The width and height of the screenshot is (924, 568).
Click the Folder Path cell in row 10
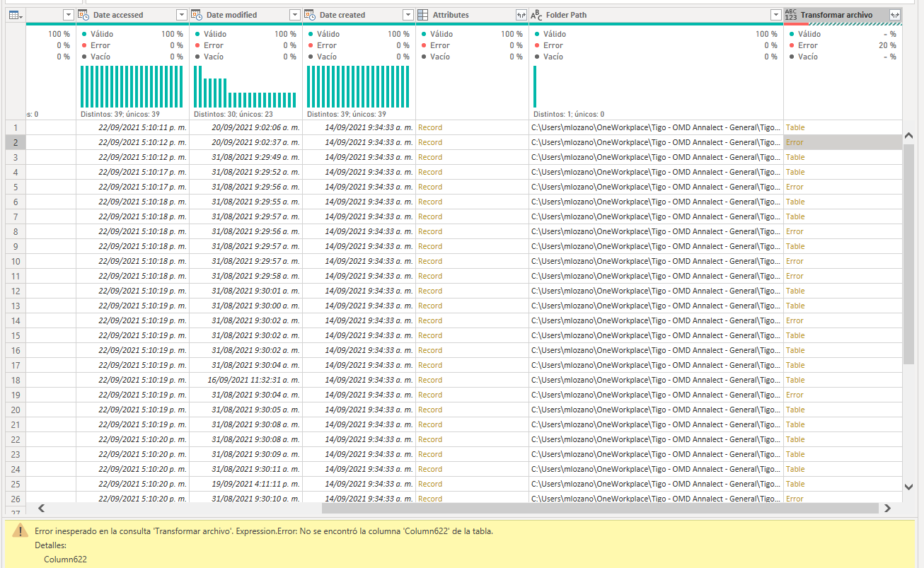click(656, 261)
